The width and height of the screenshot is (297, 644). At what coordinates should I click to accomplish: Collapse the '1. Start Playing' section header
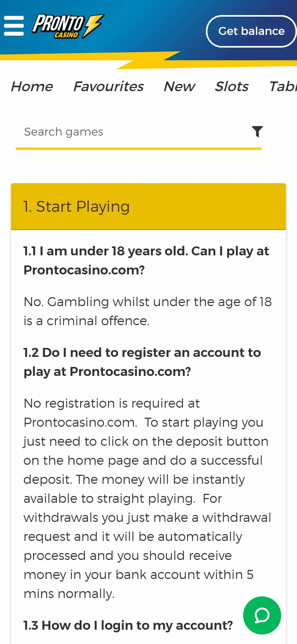tap(148, 206)
